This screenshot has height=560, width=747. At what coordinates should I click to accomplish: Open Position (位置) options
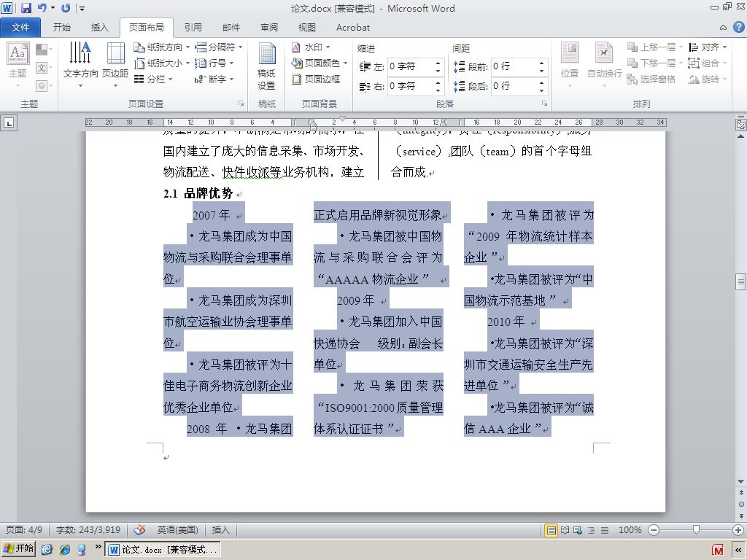coord(570,65)
